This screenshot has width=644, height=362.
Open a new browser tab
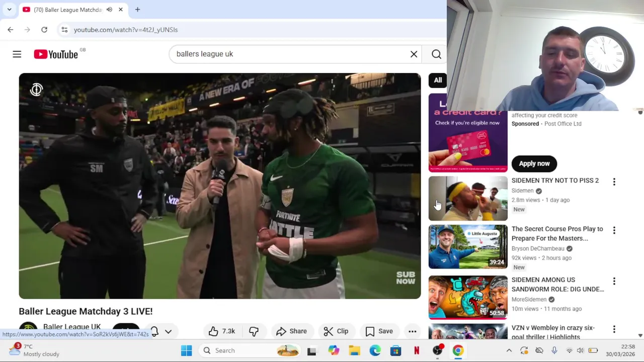(137, 10)
